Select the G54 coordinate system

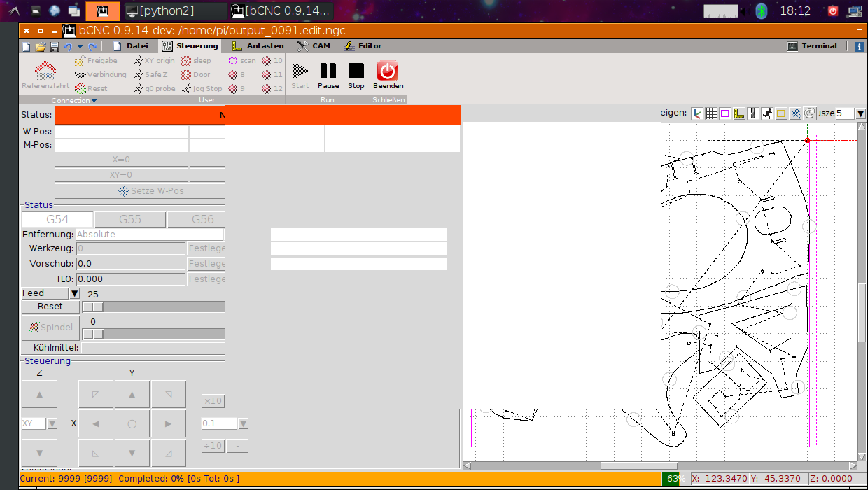click(57, 220)
